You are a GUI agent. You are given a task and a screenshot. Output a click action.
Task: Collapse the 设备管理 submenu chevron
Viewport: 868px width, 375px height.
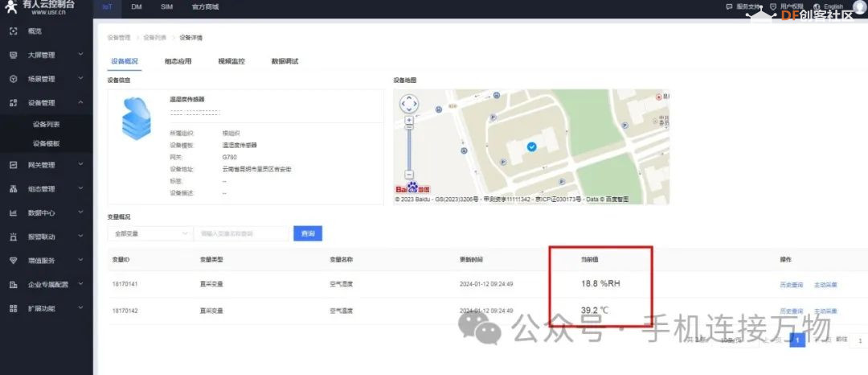tap(81, 102)
